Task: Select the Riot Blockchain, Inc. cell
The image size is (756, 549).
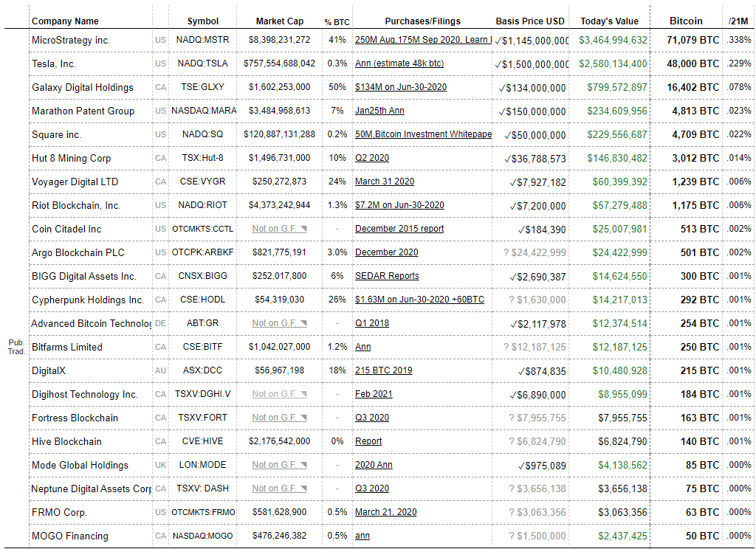Action: tap(90, 205)
